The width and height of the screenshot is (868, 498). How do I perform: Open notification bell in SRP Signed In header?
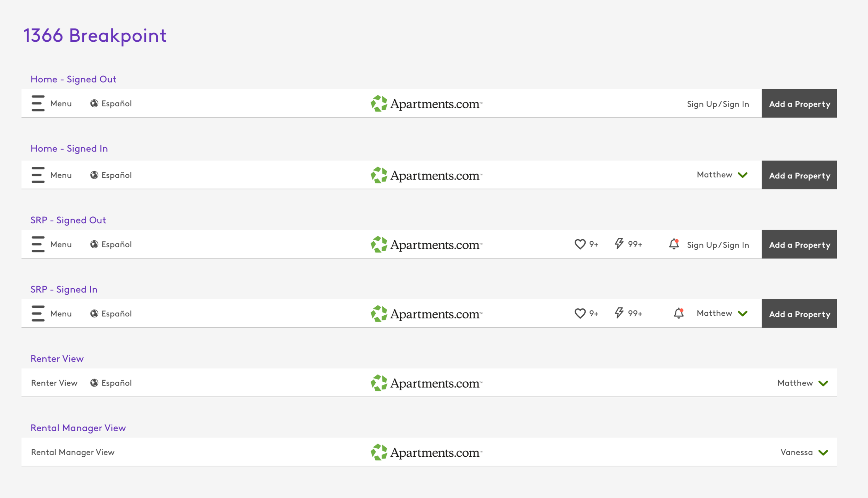point(679,313)
